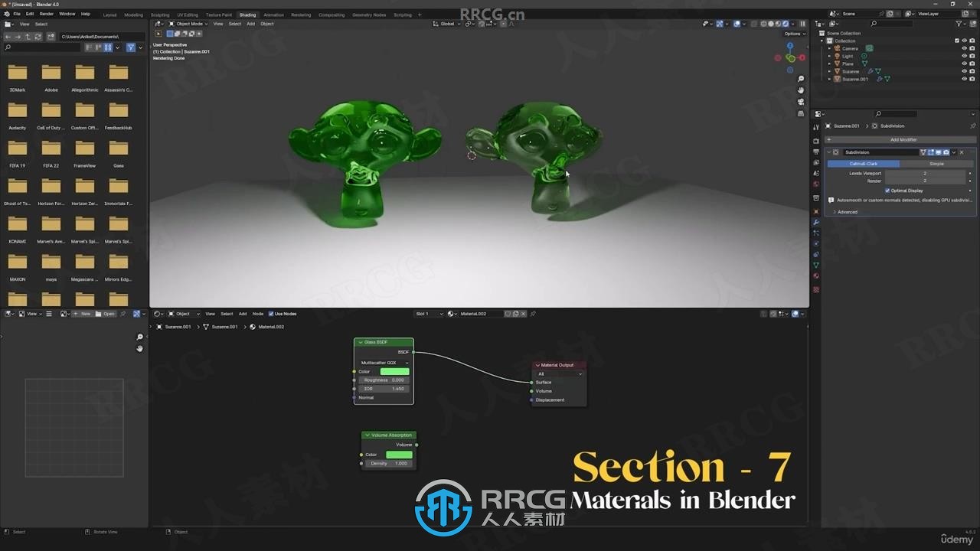Go to parent directory arrow icon
Screen dimensions: 980x551
tap(28, 37)
